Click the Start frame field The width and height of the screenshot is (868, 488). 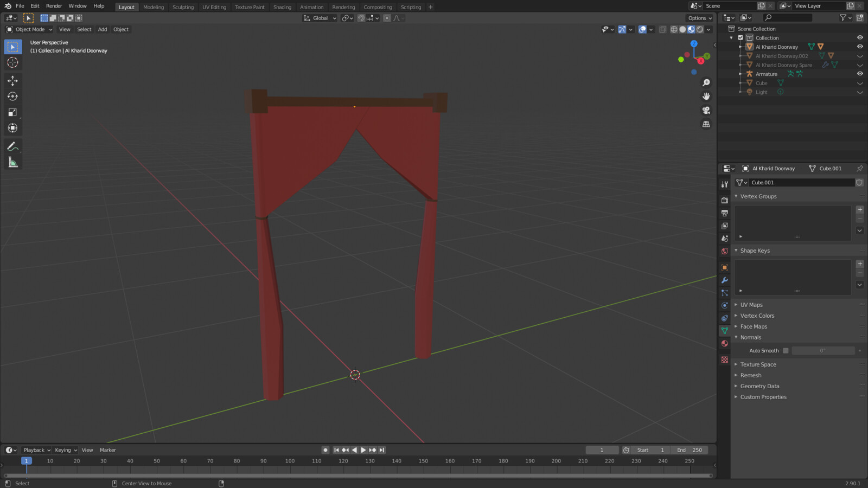651,450
